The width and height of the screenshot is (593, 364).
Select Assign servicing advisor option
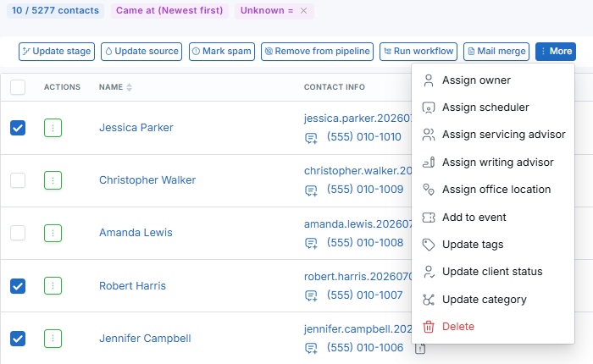[x=493, y=135]
